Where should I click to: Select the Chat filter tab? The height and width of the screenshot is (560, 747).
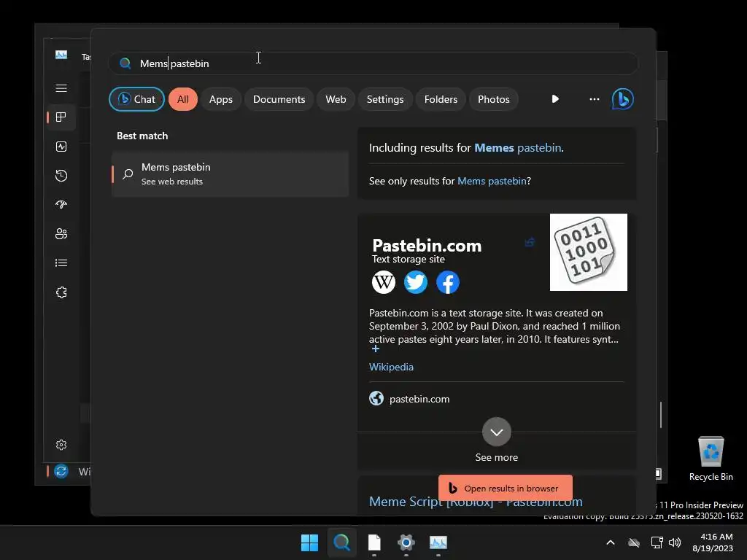coord(136,99)
